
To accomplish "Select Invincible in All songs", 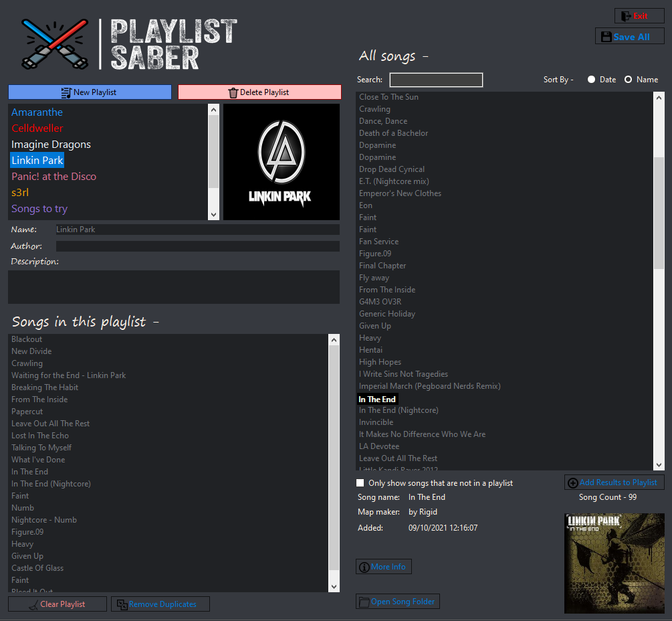I will 376,422.
